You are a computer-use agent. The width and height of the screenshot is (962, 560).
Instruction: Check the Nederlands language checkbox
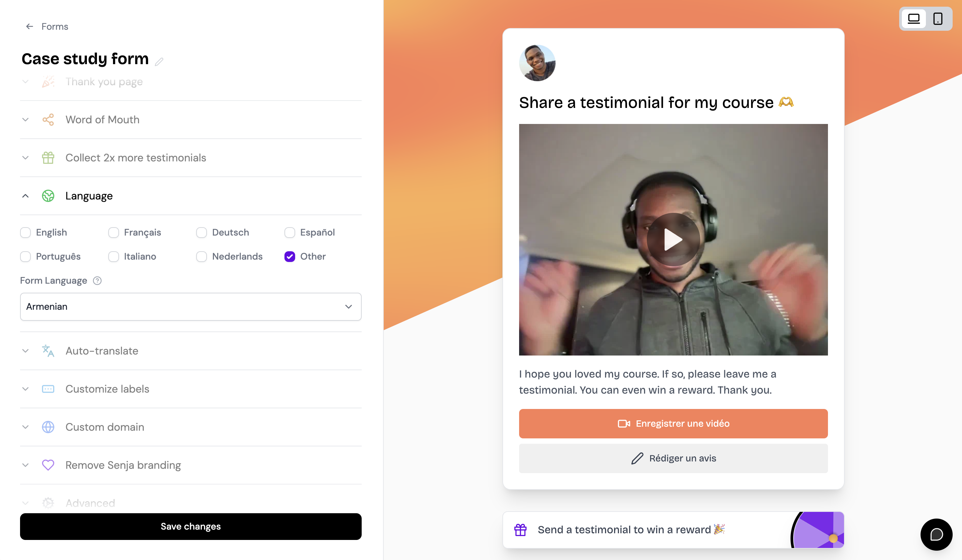coord(202,256)
